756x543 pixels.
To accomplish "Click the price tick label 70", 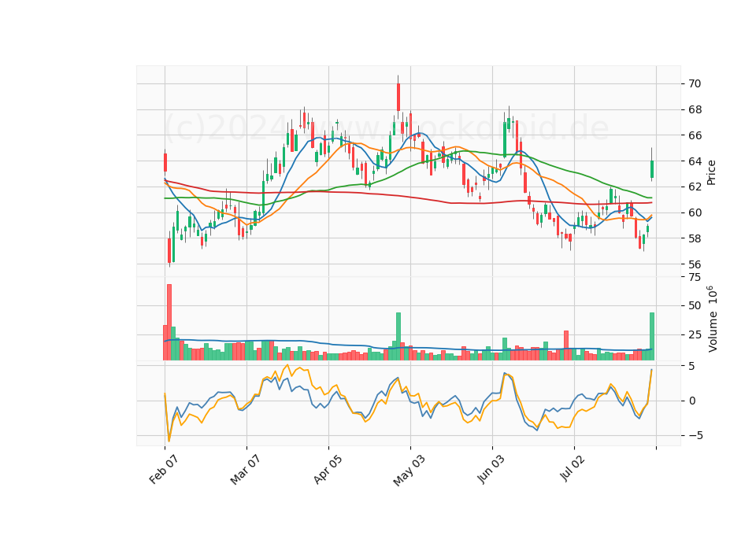I will (695, 84).
